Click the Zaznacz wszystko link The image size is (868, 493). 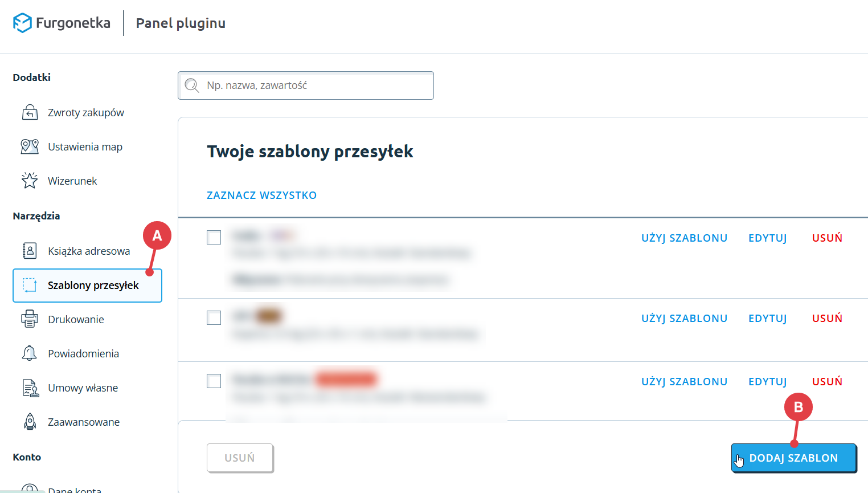pos(261,195)
